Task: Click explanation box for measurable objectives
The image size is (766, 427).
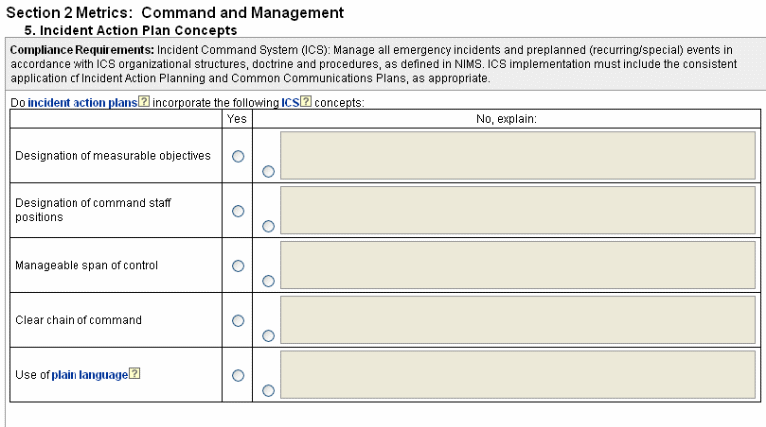Action: pyautogui.click(x=517, y=155)
